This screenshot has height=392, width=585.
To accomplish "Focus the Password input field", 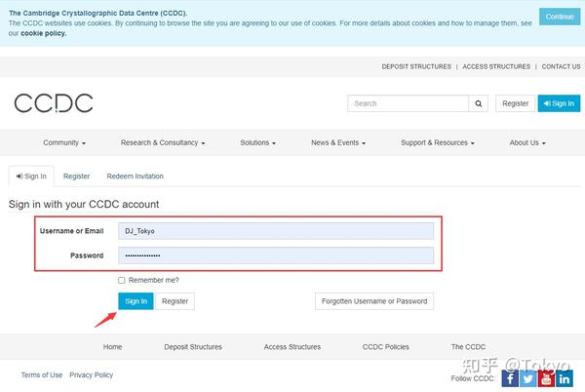I will [276, 255].
